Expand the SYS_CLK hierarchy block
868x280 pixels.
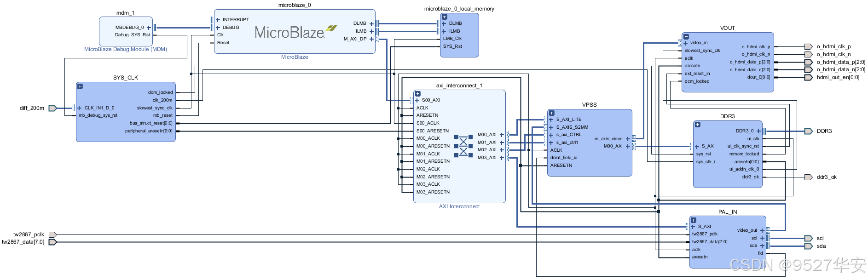tap(80, 86)
